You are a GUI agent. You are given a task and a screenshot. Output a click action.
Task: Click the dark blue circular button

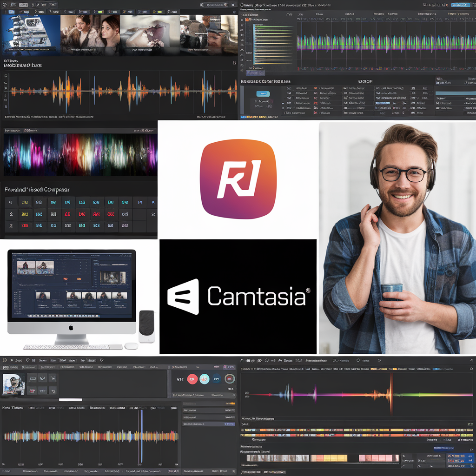tap(216, 379)
